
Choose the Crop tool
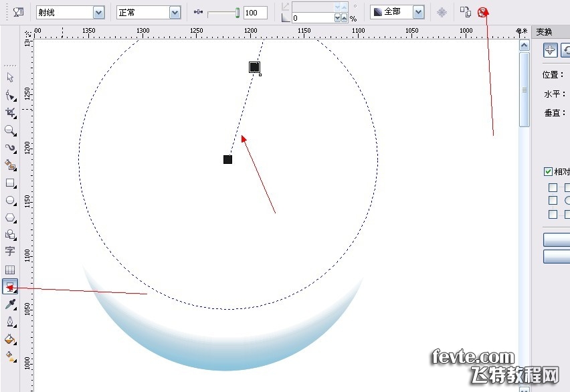pyautogui.click(x=10, y=113)
